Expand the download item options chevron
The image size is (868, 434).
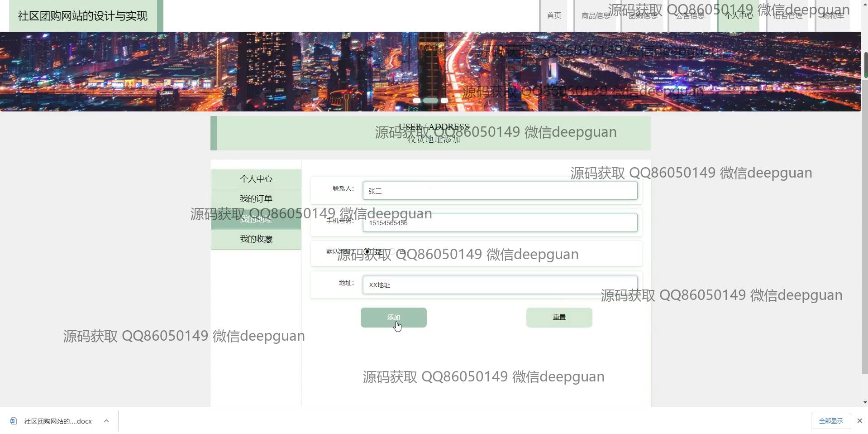point(106,421)
